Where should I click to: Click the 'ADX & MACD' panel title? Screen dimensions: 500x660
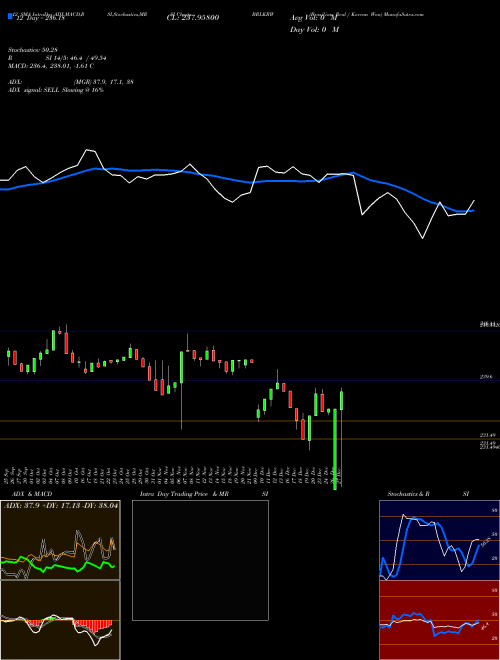[32, 494]
